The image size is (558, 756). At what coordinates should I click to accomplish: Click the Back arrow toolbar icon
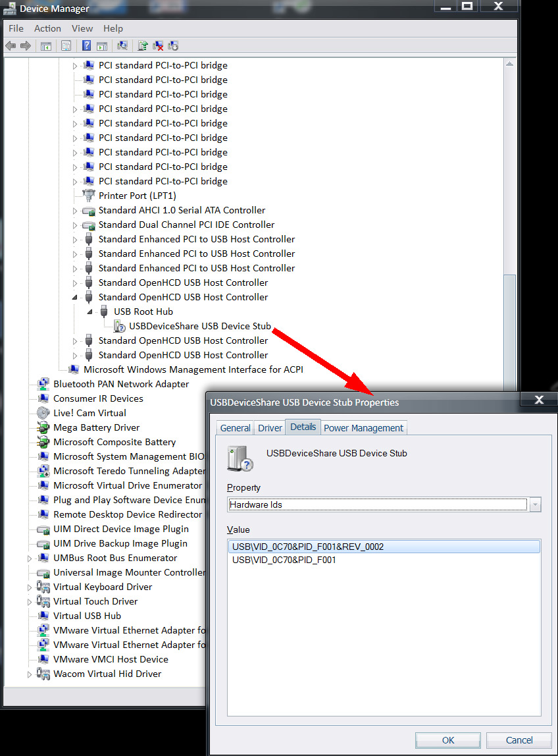tap(10, 46)
